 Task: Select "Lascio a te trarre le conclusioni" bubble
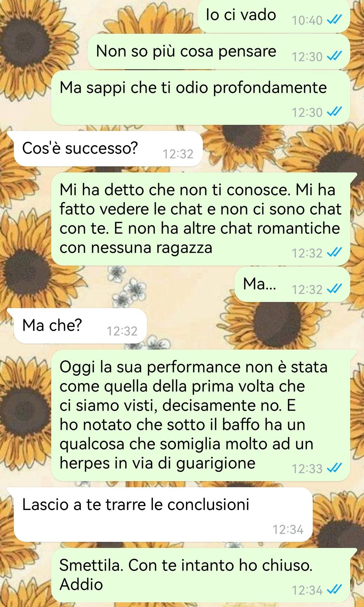(163, 514)
